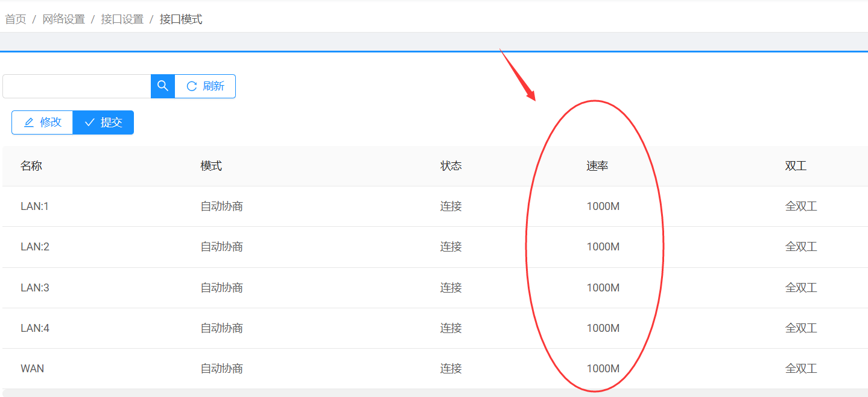Select the LAN:2 row name
The width and height of the screenshot is (868, 397).
(34, 247)
